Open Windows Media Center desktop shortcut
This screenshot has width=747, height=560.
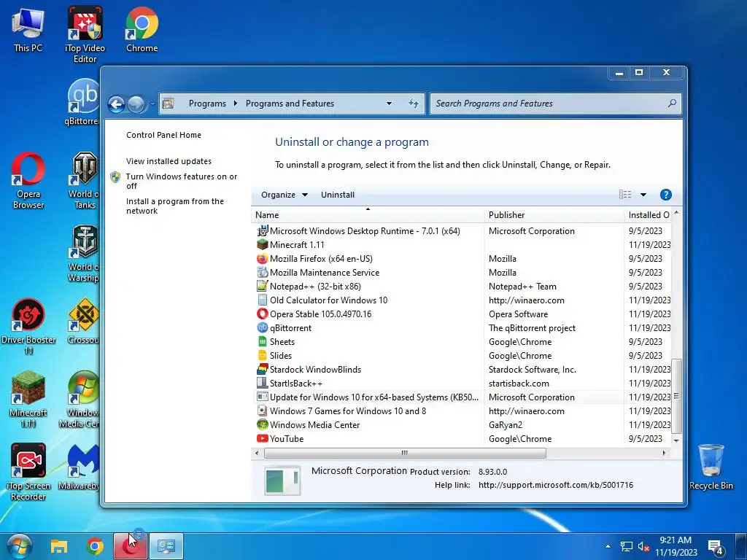point(82,400)
